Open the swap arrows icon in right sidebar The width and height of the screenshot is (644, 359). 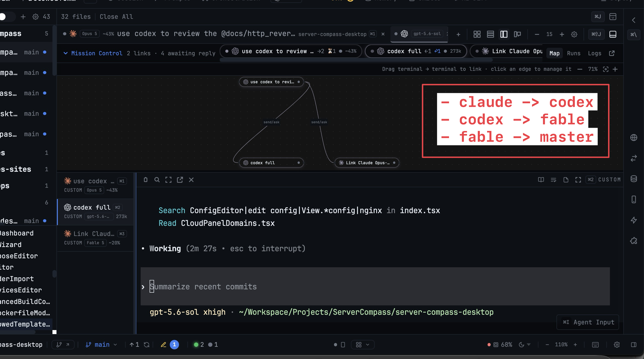click(633, 158)
